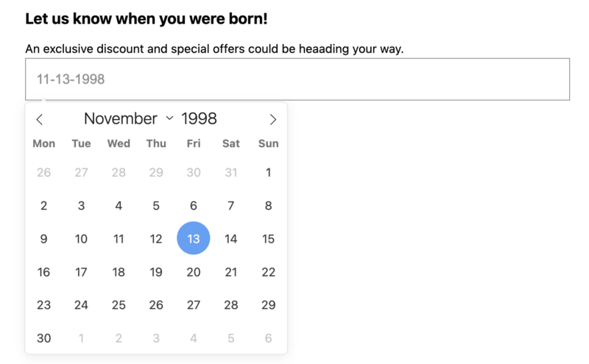Select date 20 in the calendar
The width and height of the screenshot is (589, 364).
coord(194,272)
